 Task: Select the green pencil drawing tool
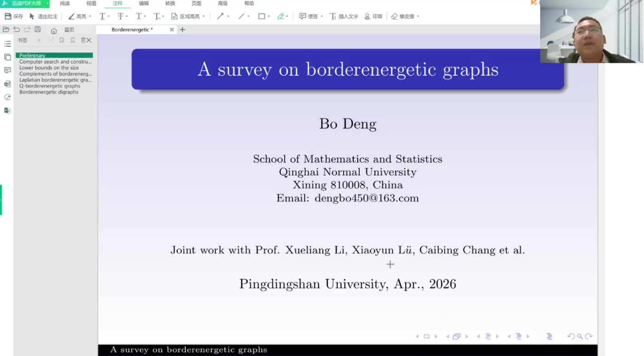click(x=281, y=17)
